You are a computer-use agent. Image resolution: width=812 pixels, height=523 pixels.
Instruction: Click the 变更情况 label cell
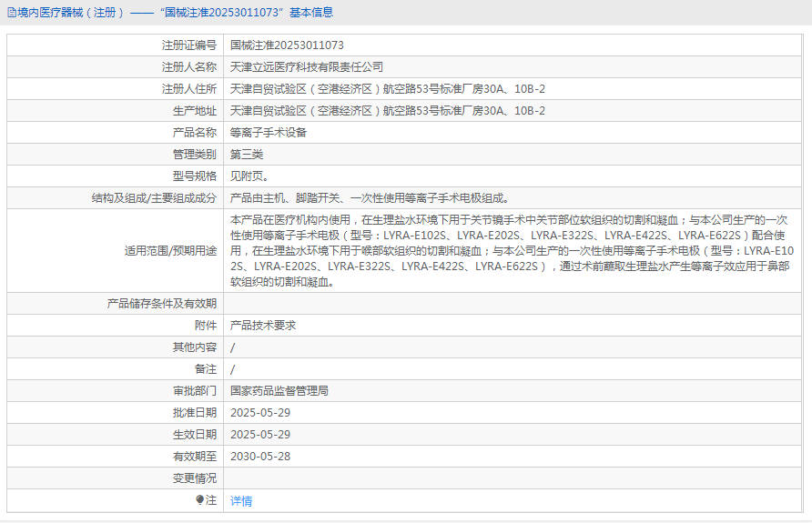pyautogui.click(x=115, y=478)
